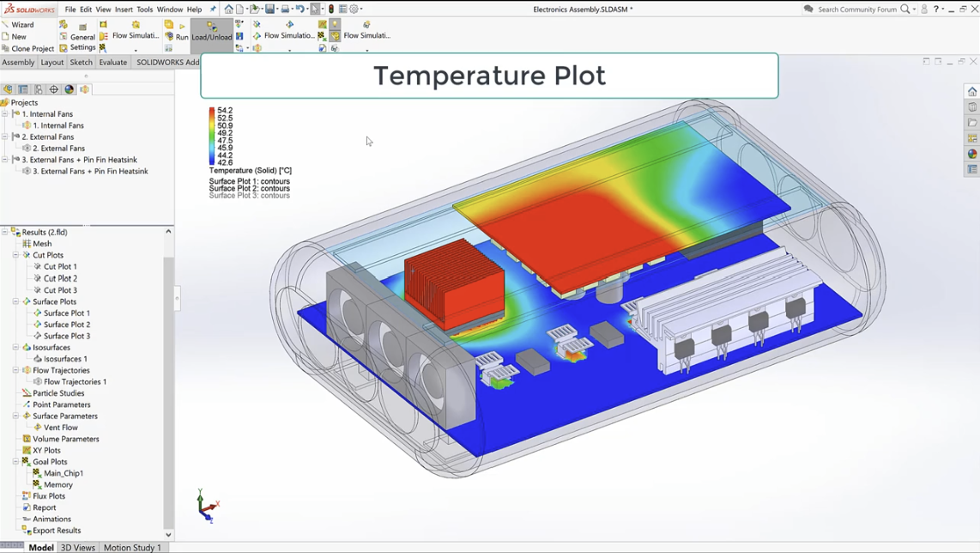980x553 pixels.
Task: Select the Load/Unload results tool
Action: [x=211, y=36]
